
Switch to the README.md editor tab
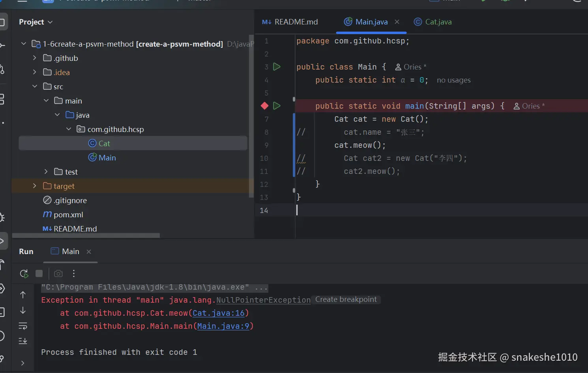click(x=290, y=22)
